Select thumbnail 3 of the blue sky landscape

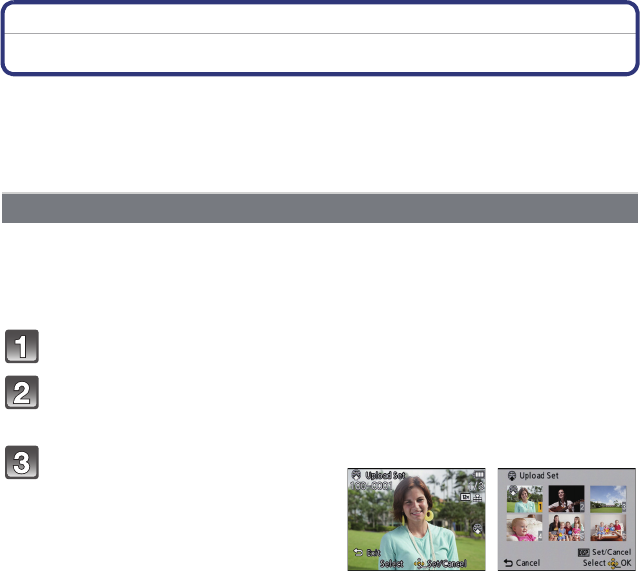click(x=608, y=499)
